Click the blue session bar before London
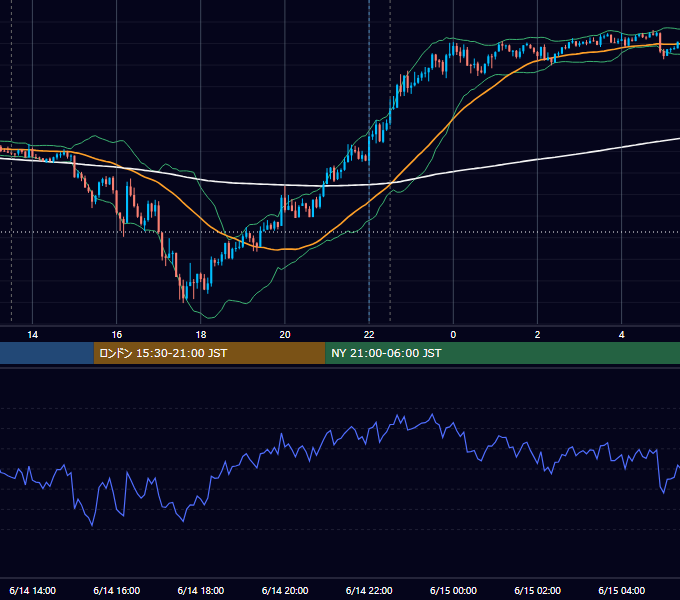This screenshot has height=600, width=680. coord(47,353)
